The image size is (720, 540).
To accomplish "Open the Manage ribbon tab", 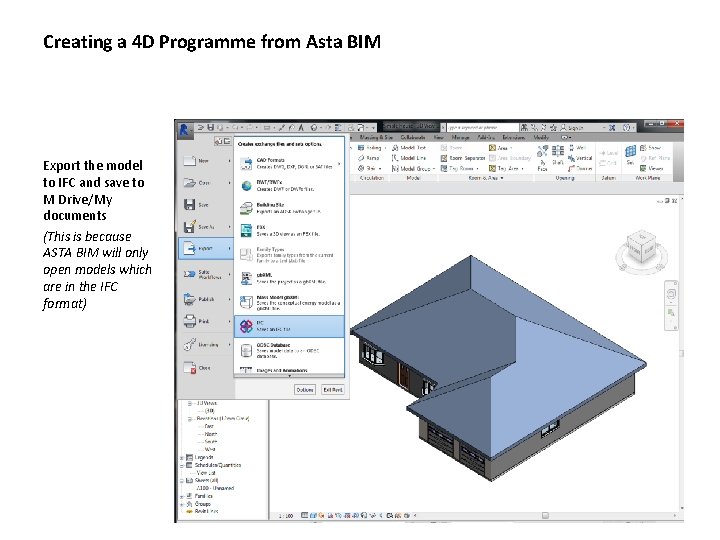I will (x=461, y=137).
